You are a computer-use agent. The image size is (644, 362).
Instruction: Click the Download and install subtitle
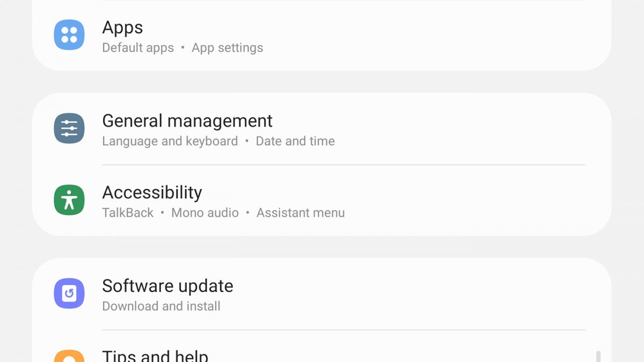[x=161, y=306]
